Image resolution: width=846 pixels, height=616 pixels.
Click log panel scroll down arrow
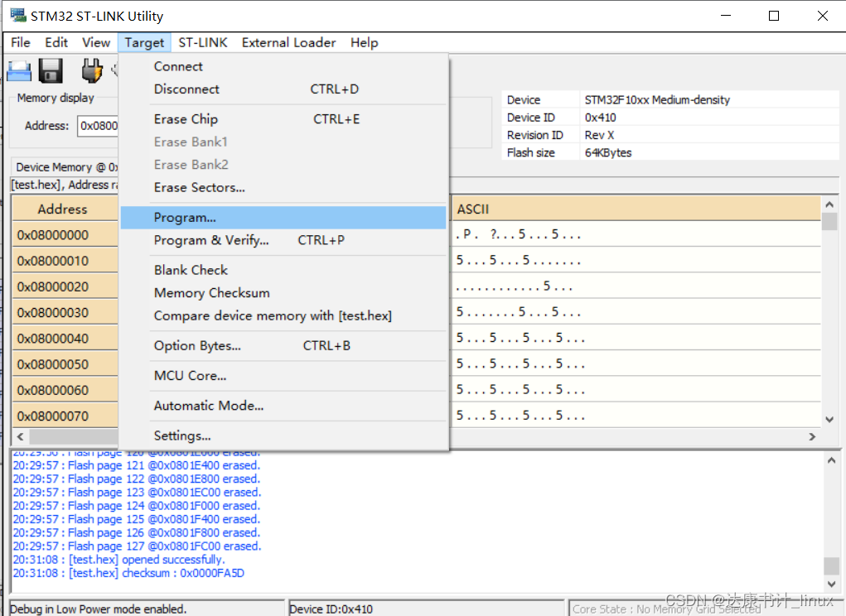(831, 585)
